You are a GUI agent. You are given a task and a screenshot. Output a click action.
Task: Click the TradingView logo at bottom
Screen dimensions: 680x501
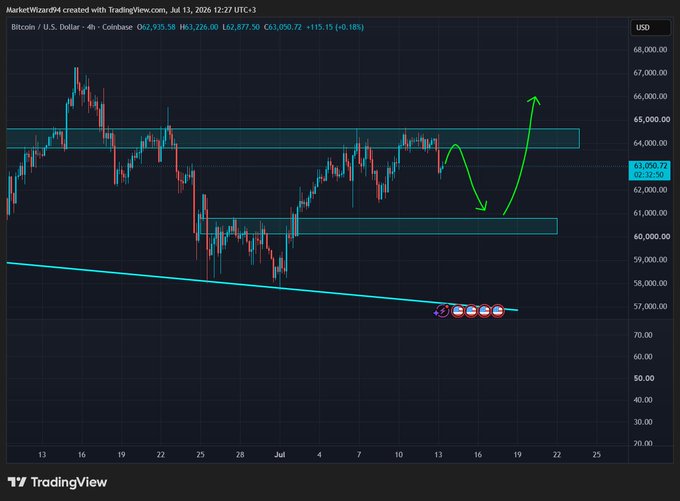click(57, 482)
